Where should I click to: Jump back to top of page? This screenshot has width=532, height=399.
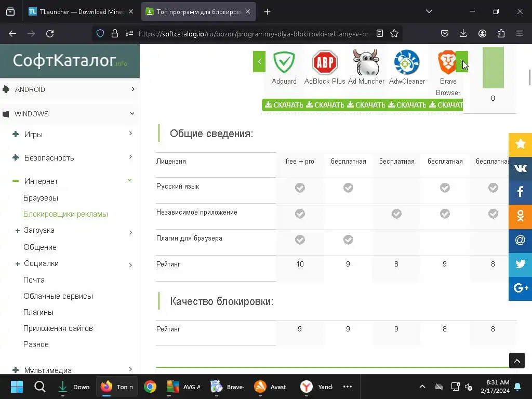[x=517, y=361]
